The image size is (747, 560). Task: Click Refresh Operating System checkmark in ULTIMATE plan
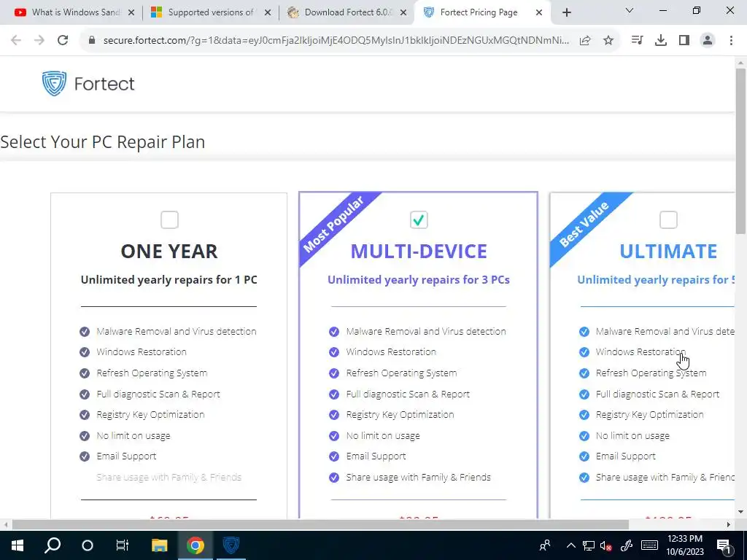coord(584,373)
